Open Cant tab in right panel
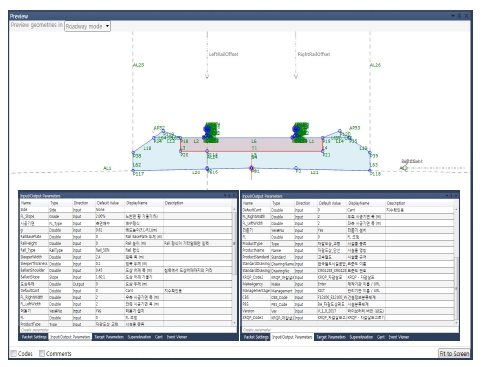This screenshot has height=367, width=482. point(381,337)
